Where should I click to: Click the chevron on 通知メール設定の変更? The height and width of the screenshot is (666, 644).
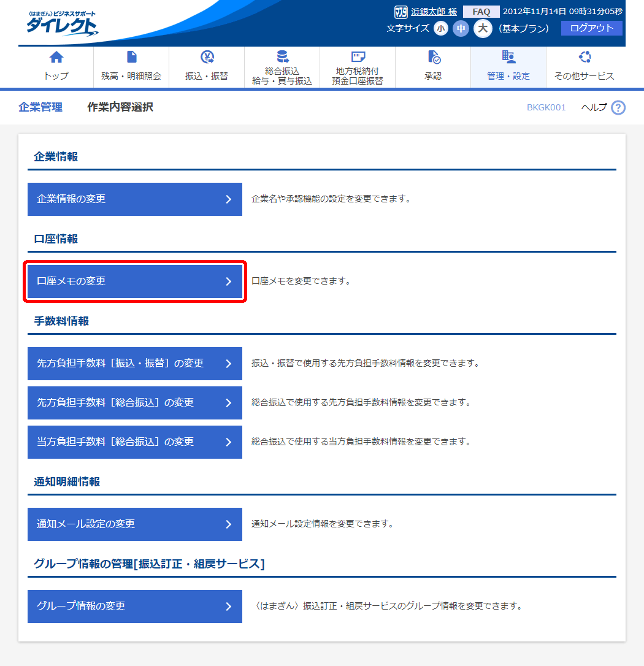pos(228,524)
